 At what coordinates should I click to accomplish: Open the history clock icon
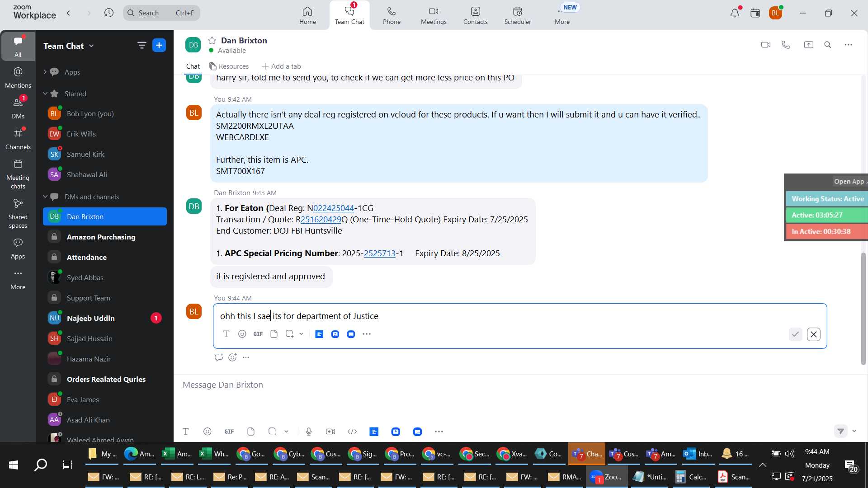108,13
